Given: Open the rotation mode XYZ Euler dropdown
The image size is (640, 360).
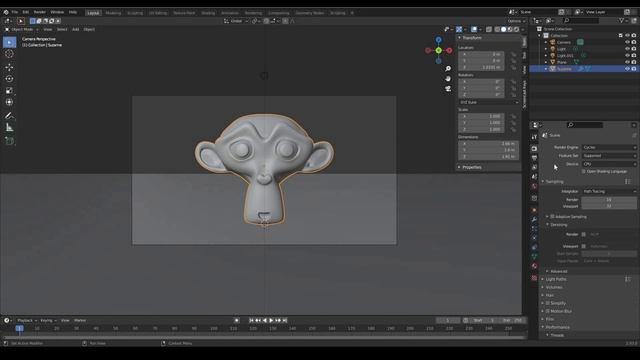Looking at the screenshot, I should coord(489,102).
